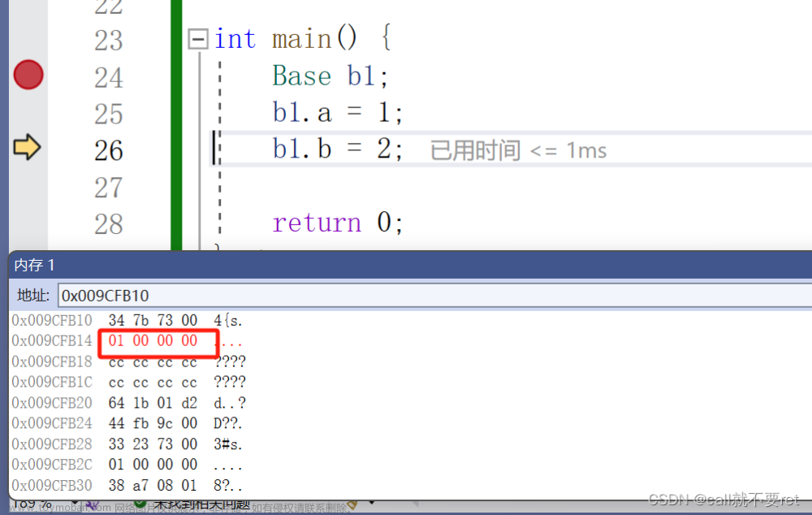The height and width of the screenshot is (515, 812).
Task: Select memory address row 0x009CFB20
Action: (52, 403)
